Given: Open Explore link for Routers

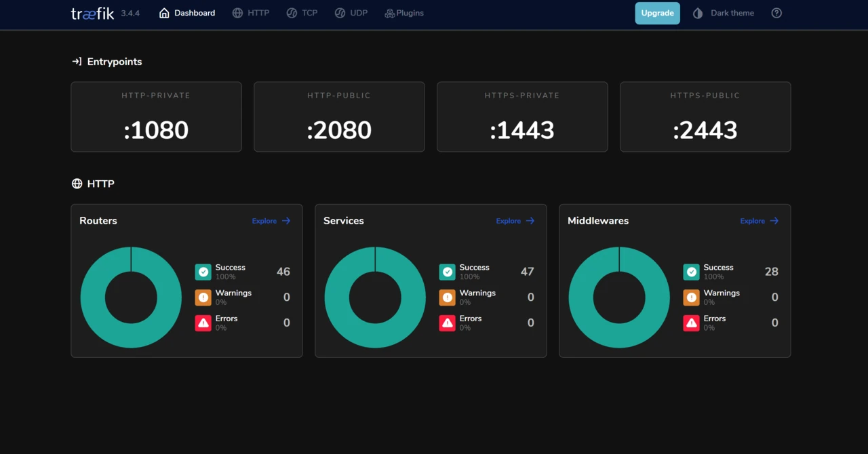Looking at the screenshot, I should (x=270, y=221).
